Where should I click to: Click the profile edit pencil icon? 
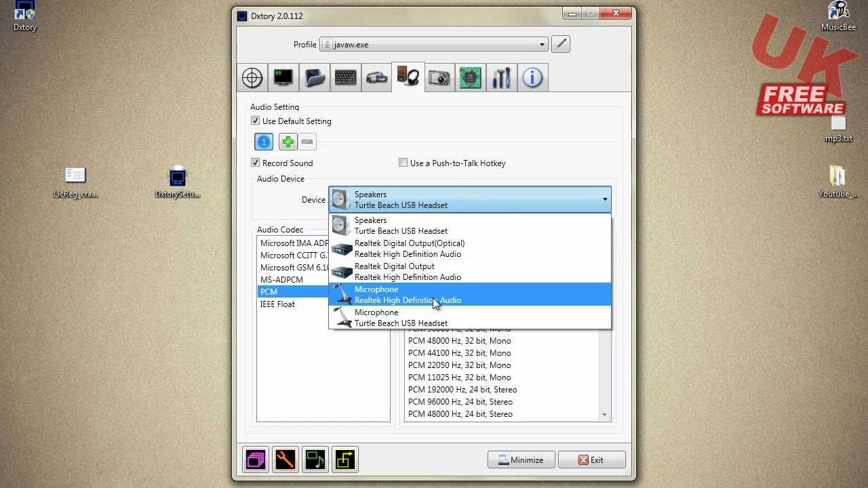tap(561, 44)
